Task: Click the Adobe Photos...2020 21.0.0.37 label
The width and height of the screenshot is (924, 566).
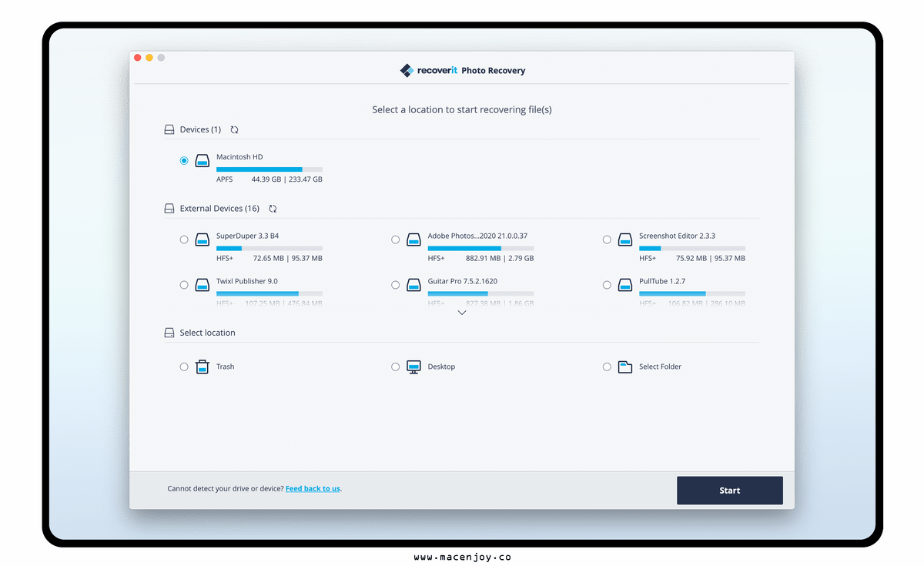Action: pos(477,236)
